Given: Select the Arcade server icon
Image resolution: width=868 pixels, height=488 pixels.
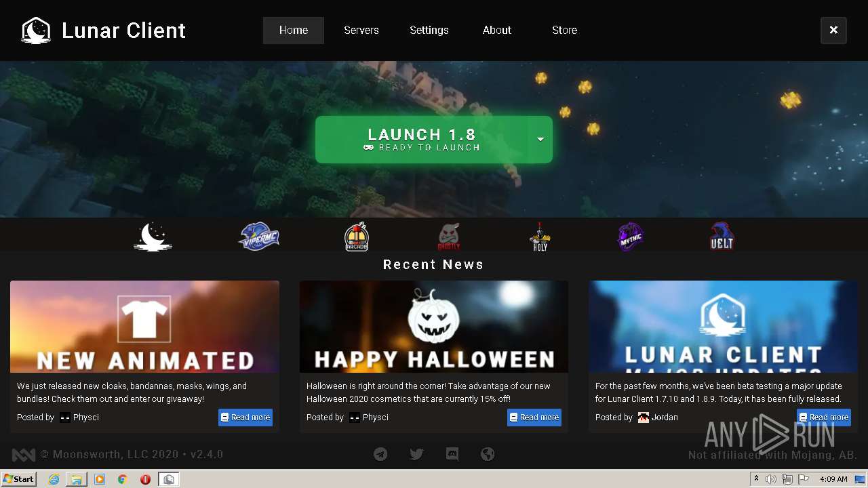Looking at the screenshot, I should 357,237.
